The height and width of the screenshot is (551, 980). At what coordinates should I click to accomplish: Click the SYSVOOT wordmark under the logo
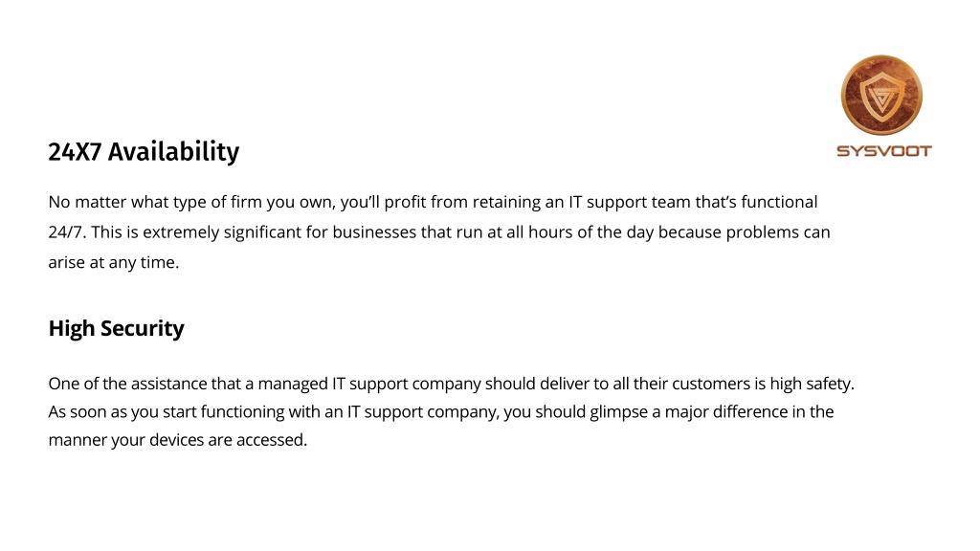click(x=883, y=151)
